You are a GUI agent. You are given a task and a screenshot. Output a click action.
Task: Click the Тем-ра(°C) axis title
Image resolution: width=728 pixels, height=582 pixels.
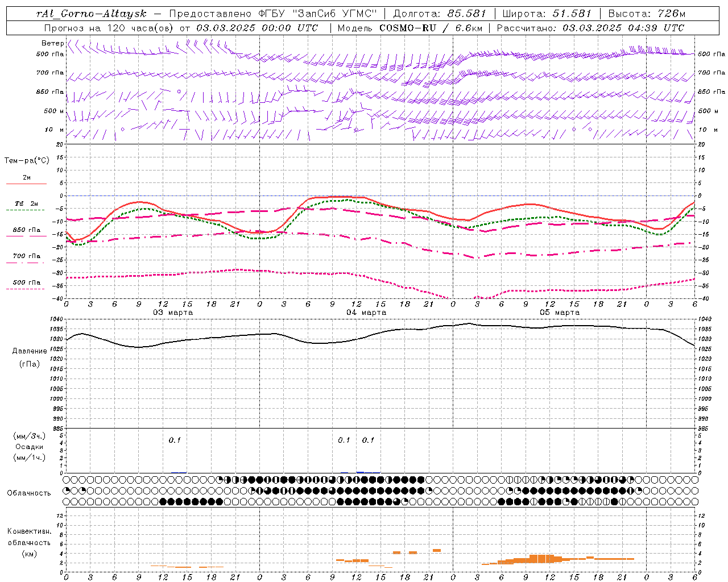[27, 161]
